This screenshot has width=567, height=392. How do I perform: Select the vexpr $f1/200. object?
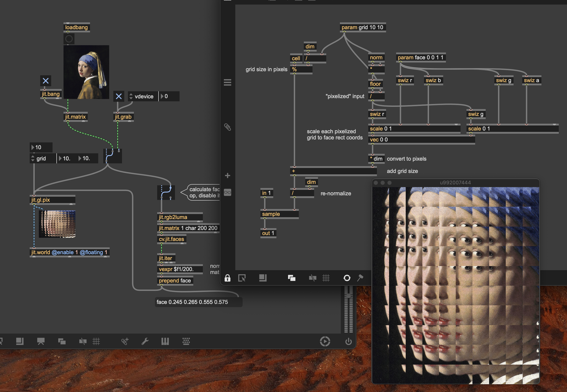pyautogui.click(x=180, y=269)
